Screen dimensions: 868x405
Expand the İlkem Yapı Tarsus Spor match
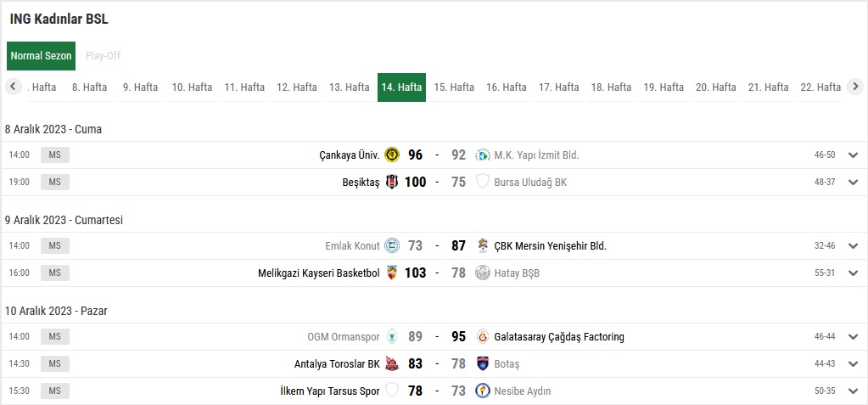(x=853, y=391)
